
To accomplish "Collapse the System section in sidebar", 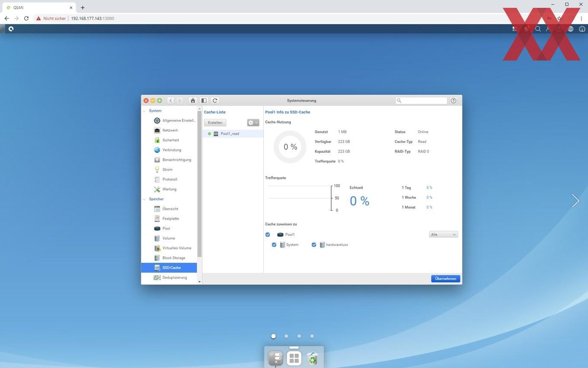I will (x=144, y=111).
